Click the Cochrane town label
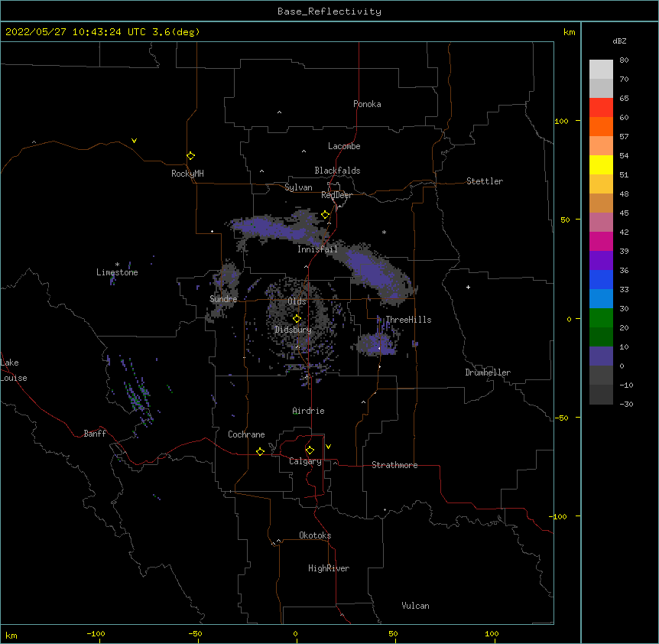Screen dimensions: 659x644 (246, 434)
